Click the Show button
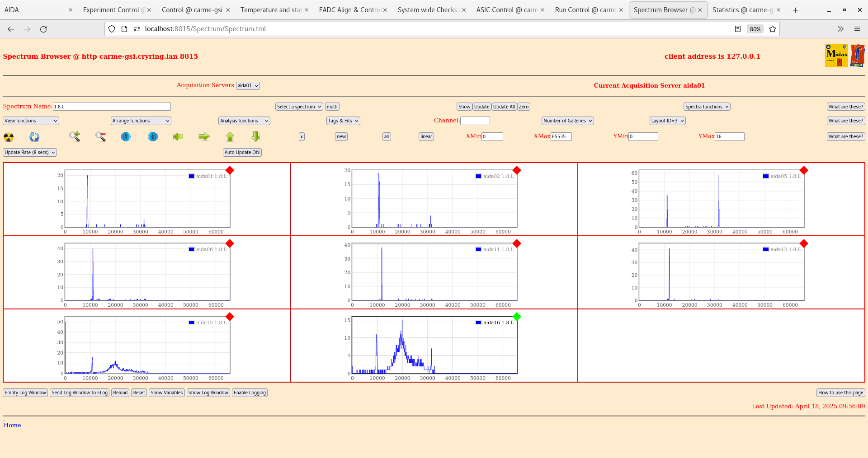 tap(464, 107)
